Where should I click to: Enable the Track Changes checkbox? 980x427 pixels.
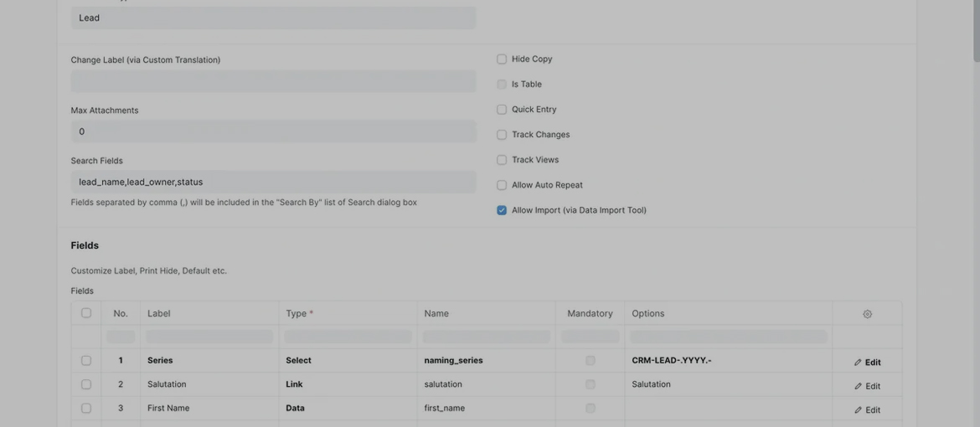pos(502,135)
